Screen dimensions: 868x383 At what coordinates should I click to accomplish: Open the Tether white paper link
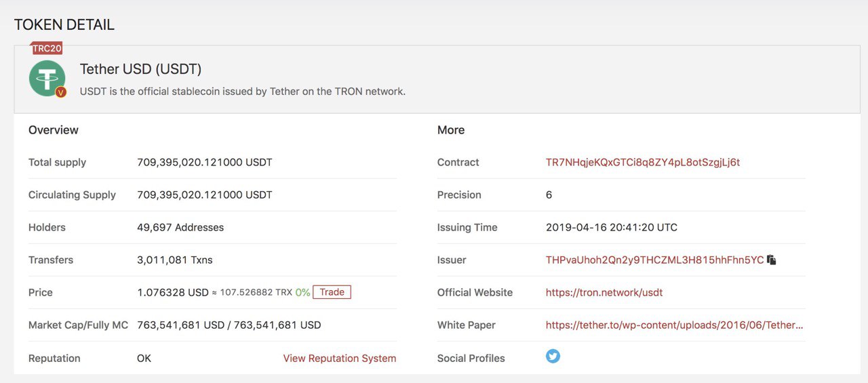point(675,325)
